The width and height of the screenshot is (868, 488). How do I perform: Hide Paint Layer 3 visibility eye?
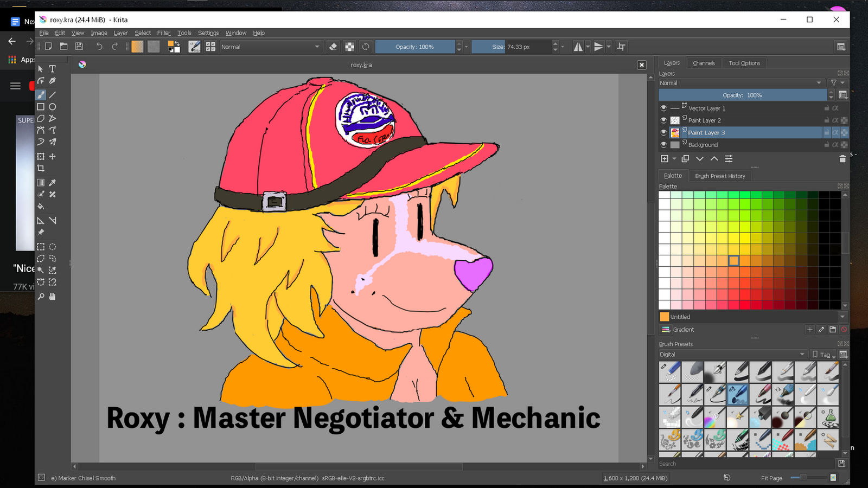[x=663, y=132]
